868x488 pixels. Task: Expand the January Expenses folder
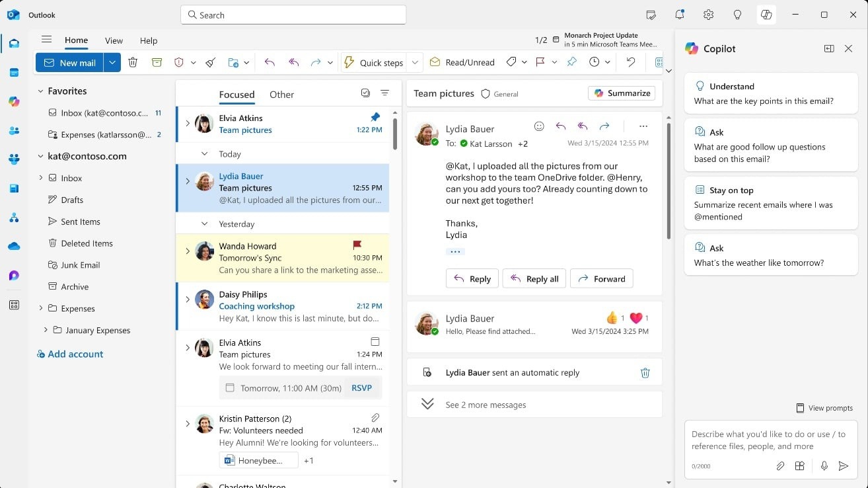[x=46, y=330]
